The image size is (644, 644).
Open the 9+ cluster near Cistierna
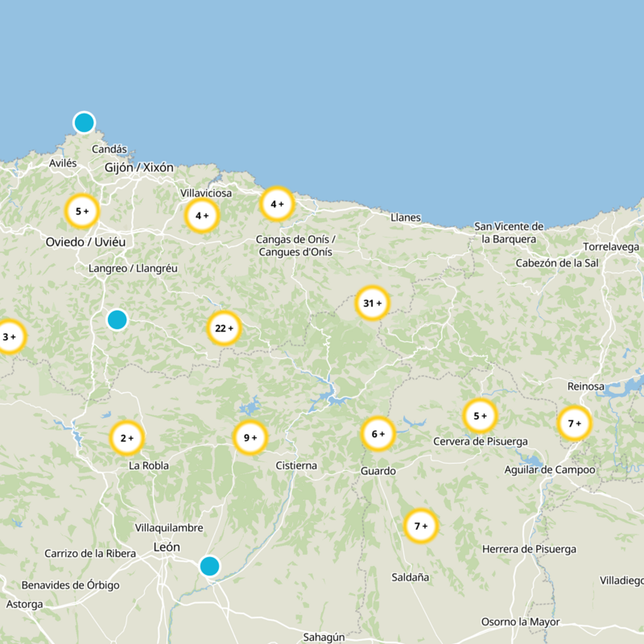point(250,438)
